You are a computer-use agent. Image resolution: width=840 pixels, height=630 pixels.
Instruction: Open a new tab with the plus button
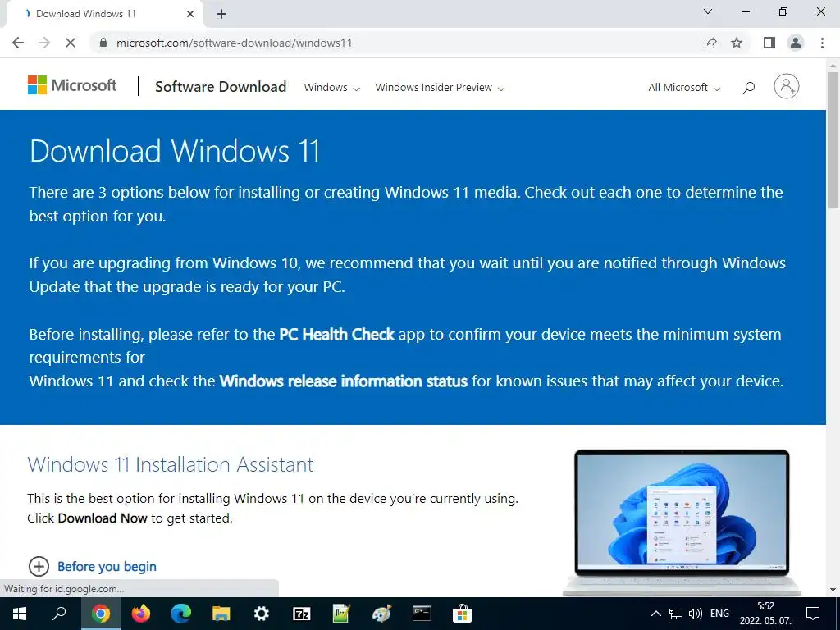(x=221, y=14)
